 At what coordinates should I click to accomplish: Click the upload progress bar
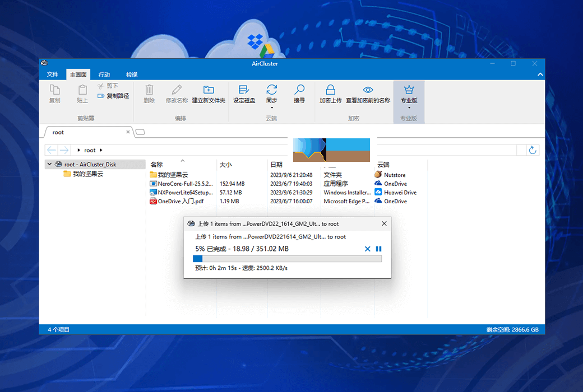288,259
